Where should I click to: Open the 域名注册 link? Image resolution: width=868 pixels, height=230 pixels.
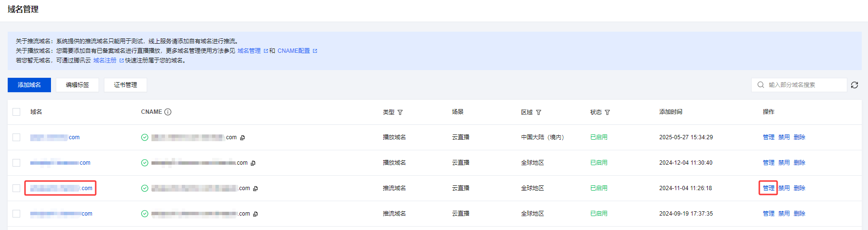(x=105, y=61)
